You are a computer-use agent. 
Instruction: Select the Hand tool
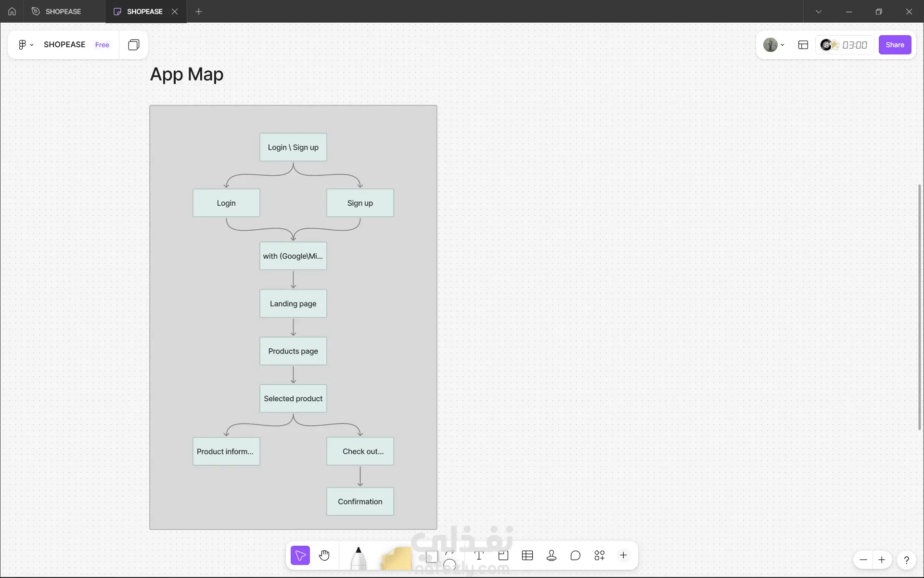point(324,555)
